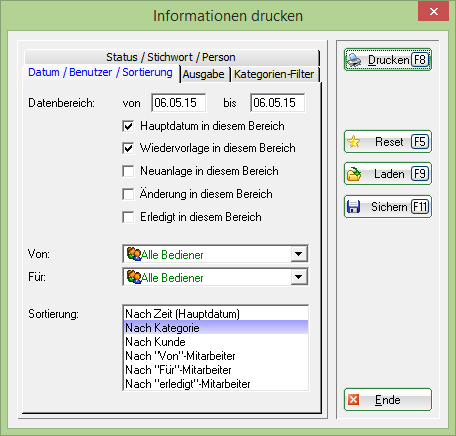Switch to the Ausgabe tab
456x436 pixels.
pos(203,74)
